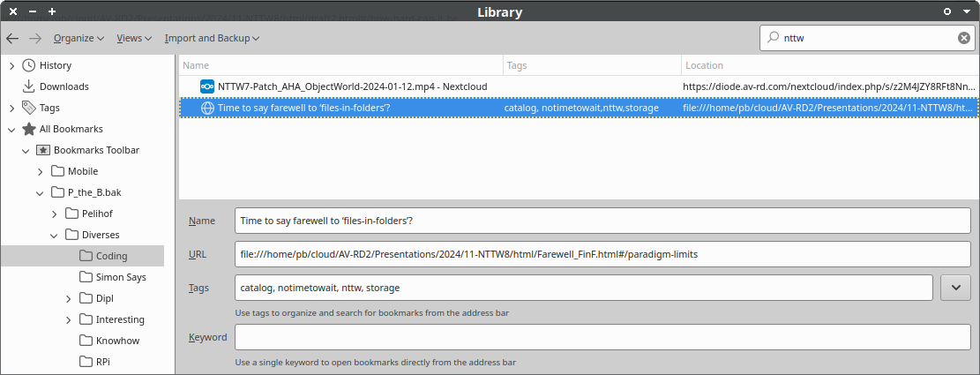Sort results by Name column header
The width and height of the screenshot is (980, 375).
(340, 65)
